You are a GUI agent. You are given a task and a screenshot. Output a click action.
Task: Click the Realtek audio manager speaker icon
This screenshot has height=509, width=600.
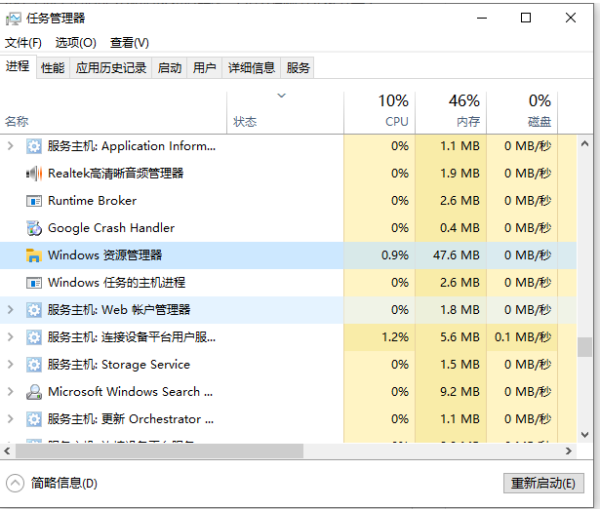pyautogui.click(x=34, y=173)
